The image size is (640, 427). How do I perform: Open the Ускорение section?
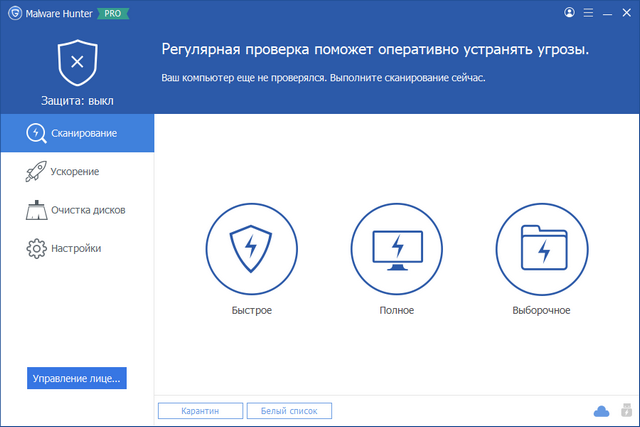tap(75, 172)
